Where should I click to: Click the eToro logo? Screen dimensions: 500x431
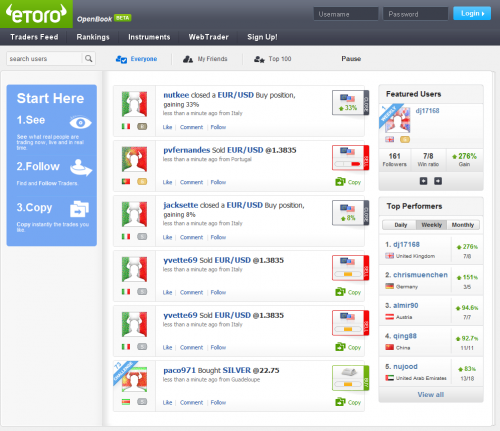36,14
